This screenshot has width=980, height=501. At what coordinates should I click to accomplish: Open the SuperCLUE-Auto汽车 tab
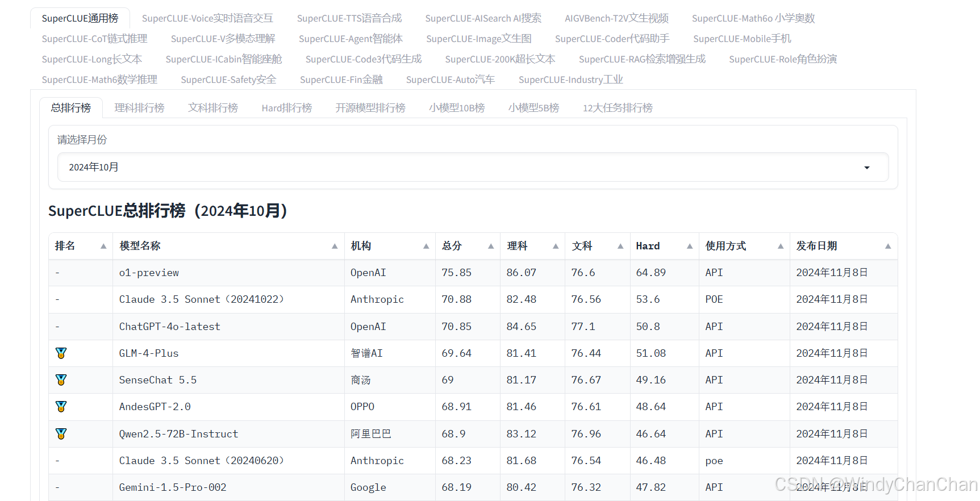451,80
